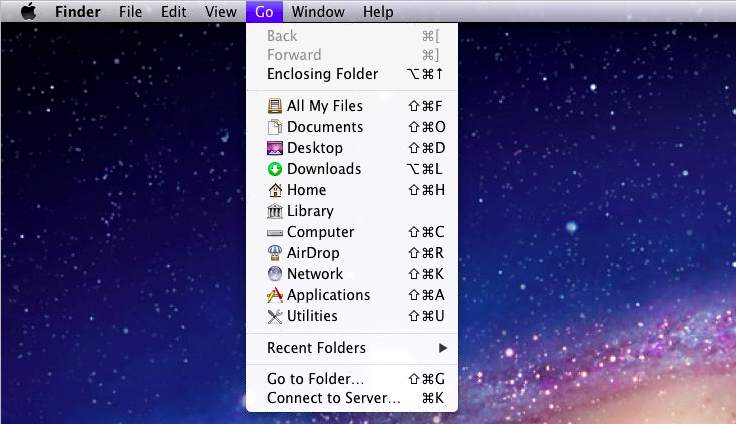
Task: Click the Recent Folders label
Action: coord(316,348)
